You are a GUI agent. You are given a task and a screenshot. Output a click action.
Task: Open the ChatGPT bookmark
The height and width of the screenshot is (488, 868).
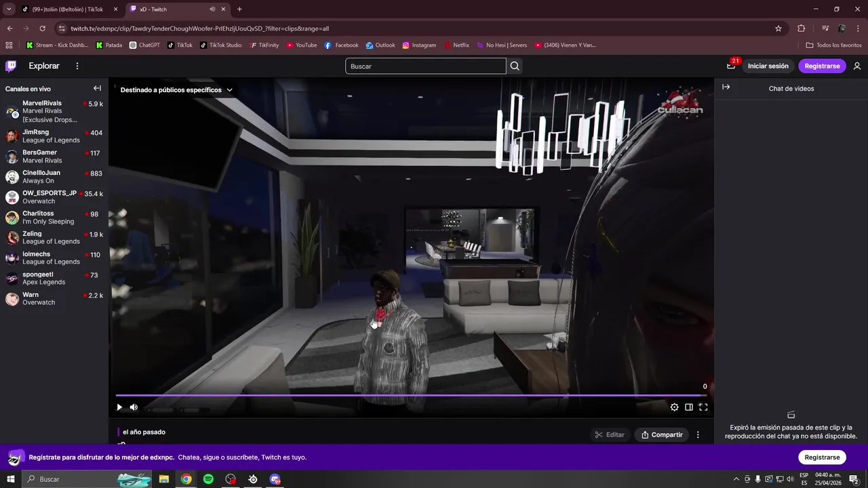click(x=144, y=45)
